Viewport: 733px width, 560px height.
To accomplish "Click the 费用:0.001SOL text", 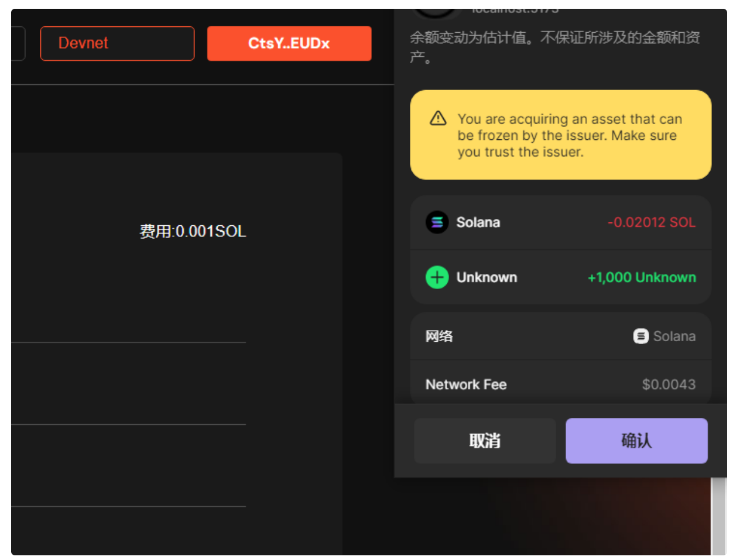I will point(193,231).
